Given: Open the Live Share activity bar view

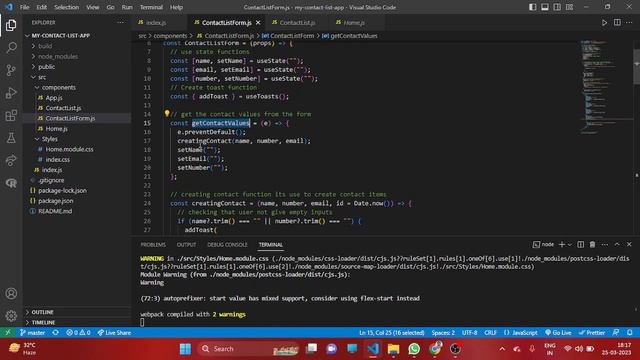Looking at the screenshot, I should click(11, 160).
